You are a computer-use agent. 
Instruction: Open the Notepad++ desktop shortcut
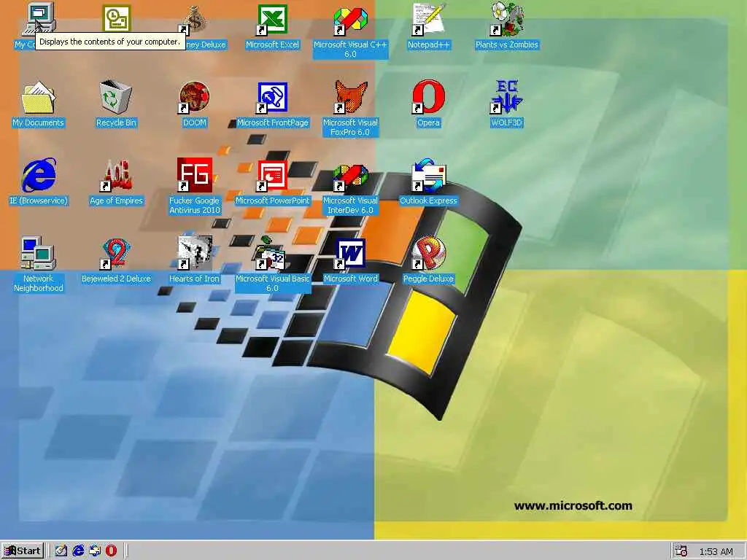tap(429, 20)
